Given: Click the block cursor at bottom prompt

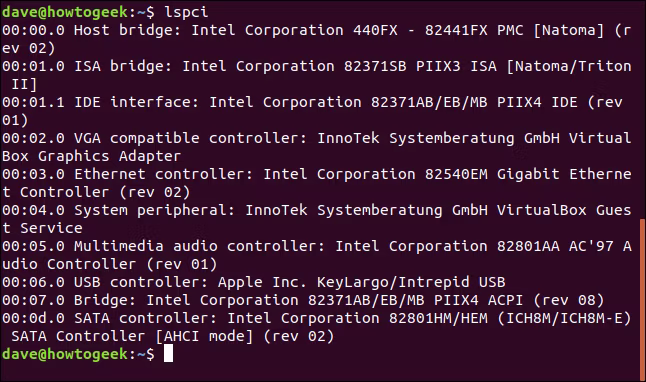Looking at the screenshot, I should (168, 354).
